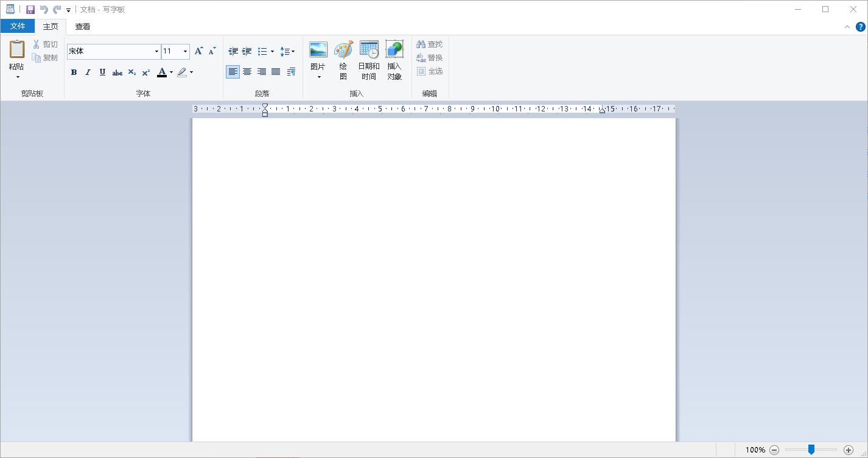Undo the last action
868x458 pixels.
(x=44, y=10)
